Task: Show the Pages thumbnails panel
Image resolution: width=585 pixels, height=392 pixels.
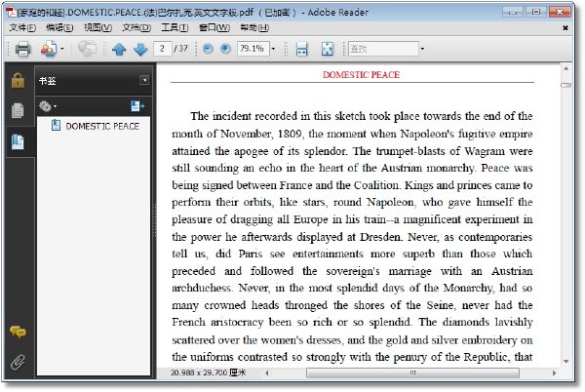Action: (x=18, y=110)
